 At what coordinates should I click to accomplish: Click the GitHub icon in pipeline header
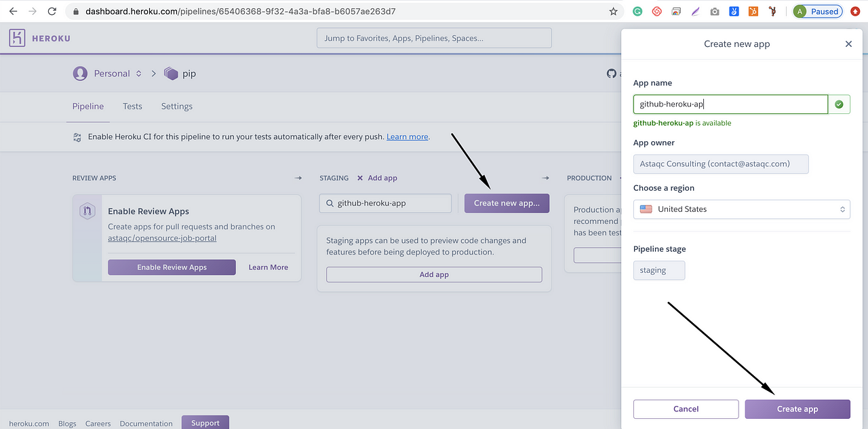tap(612, 73)
